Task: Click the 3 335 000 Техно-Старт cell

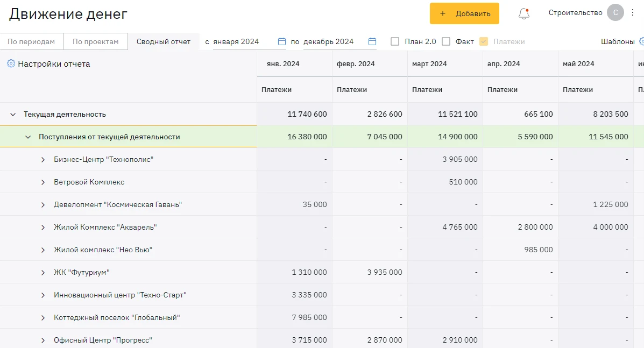Action: pyautogui.click(x=294, y=295)
